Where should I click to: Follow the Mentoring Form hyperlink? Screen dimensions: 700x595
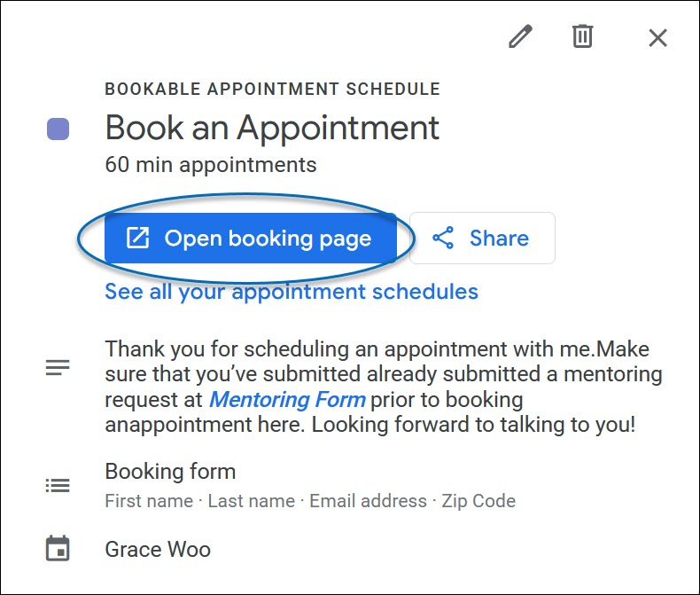coord(286,399)
